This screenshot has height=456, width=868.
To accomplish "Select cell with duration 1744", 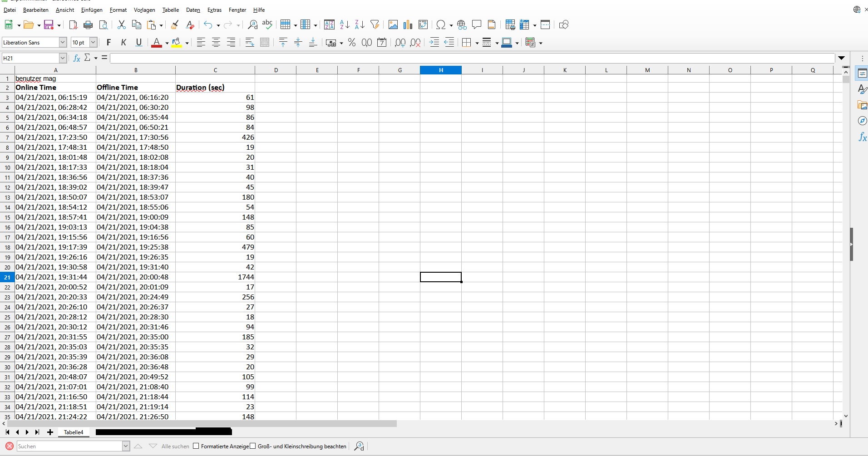I will (x=215, y=277).
